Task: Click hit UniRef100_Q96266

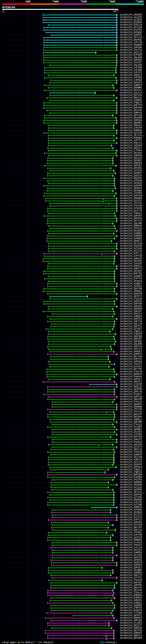Action: [x=131, y=306]
